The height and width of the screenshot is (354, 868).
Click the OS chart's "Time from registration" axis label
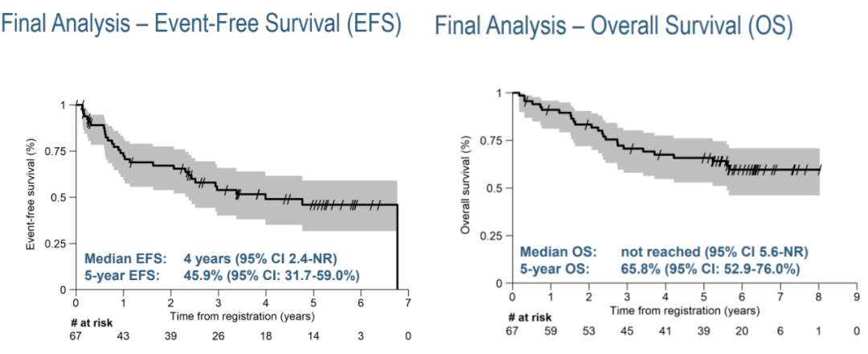674,311
